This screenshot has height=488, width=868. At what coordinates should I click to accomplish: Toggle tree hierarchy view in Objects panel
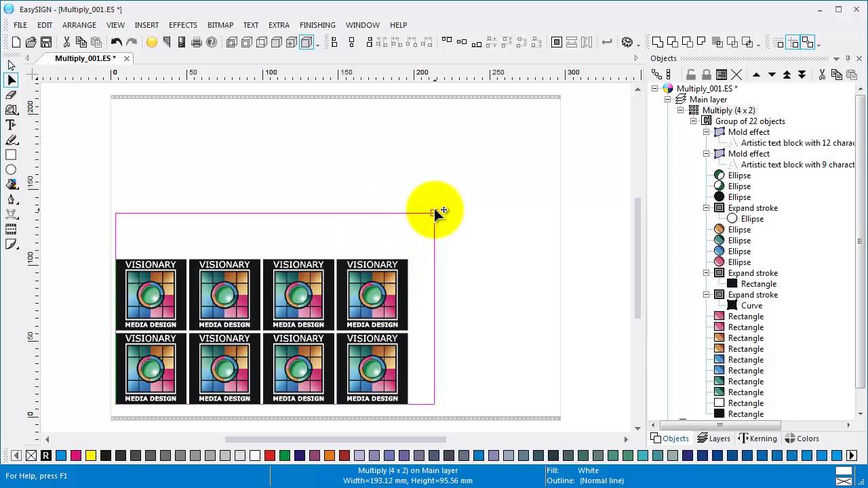tap(656, 75)
